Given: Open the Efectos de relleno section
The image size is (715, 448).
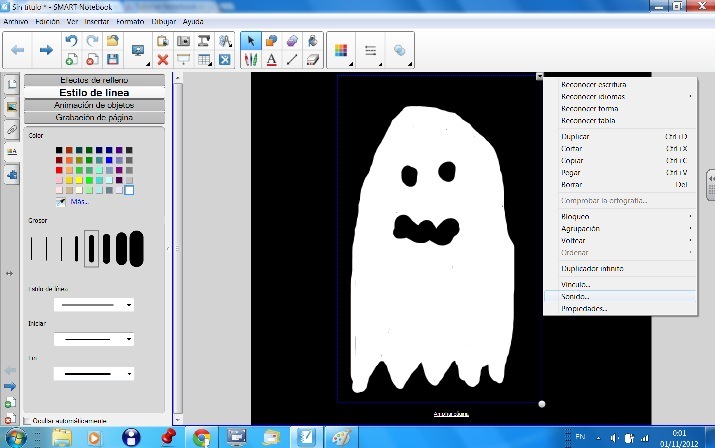Looking at the screenshot, I should (95, 79).
